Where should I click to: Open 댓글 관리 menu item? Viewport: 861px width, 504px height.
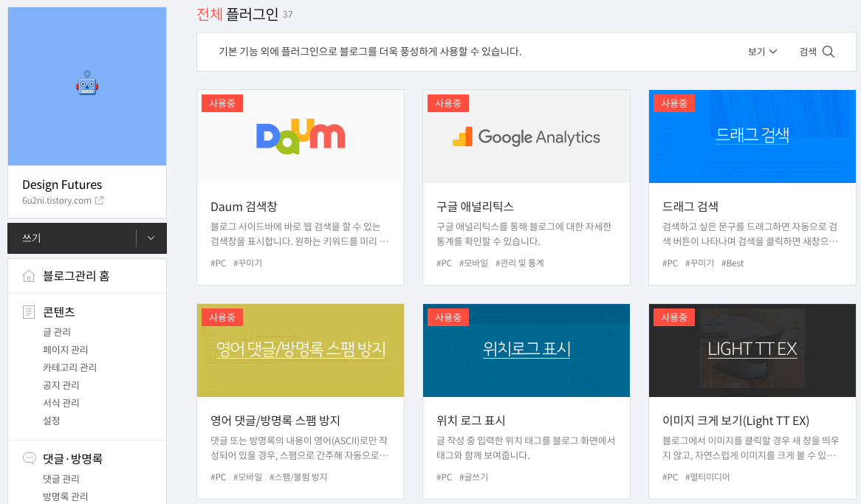pos(61,479)
